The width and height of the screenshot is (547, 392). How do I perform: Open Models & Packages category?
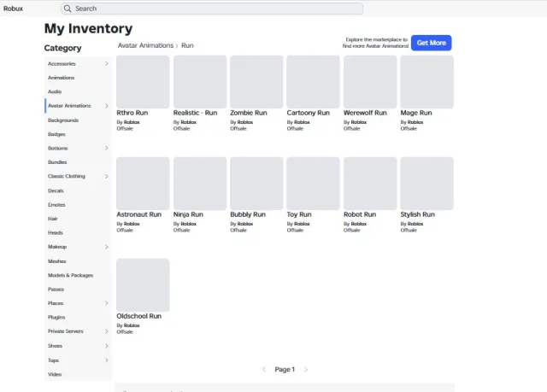coord(70,275)
